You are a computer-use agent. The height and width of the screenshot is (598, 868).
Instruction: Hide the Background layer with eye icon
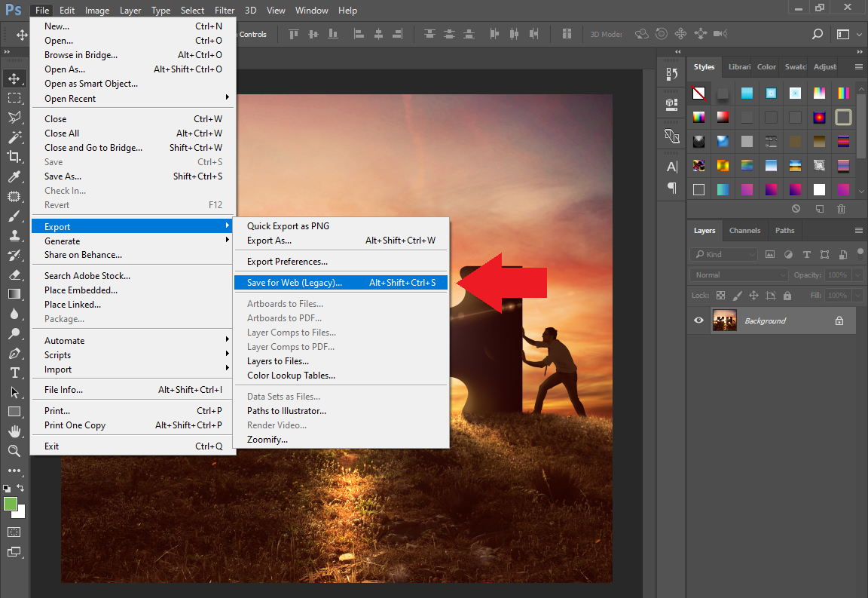click(x=698, y=320)
